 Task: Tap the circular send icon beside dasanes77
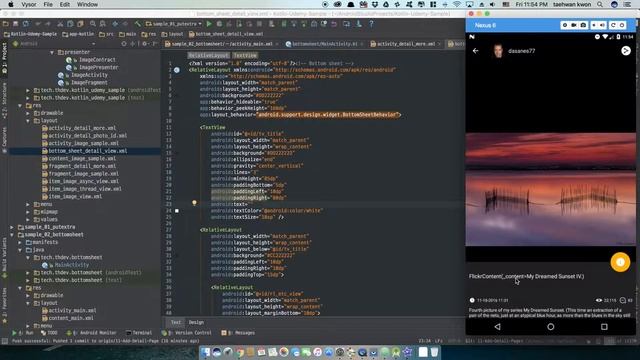click(x=626, y=51)
